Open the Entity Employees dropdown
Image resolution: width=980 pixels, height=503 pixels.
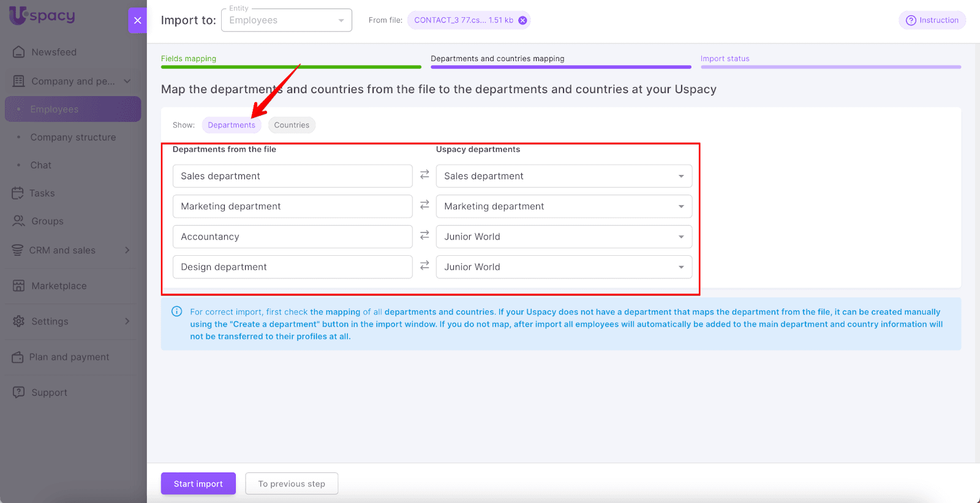[x=287, y=20]
